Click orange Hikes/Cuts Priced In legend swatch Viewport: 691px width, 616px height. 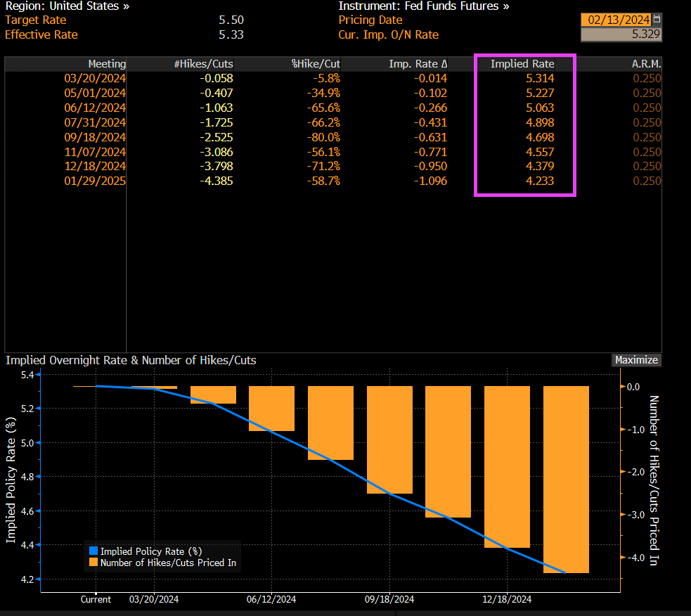(93, 563)
